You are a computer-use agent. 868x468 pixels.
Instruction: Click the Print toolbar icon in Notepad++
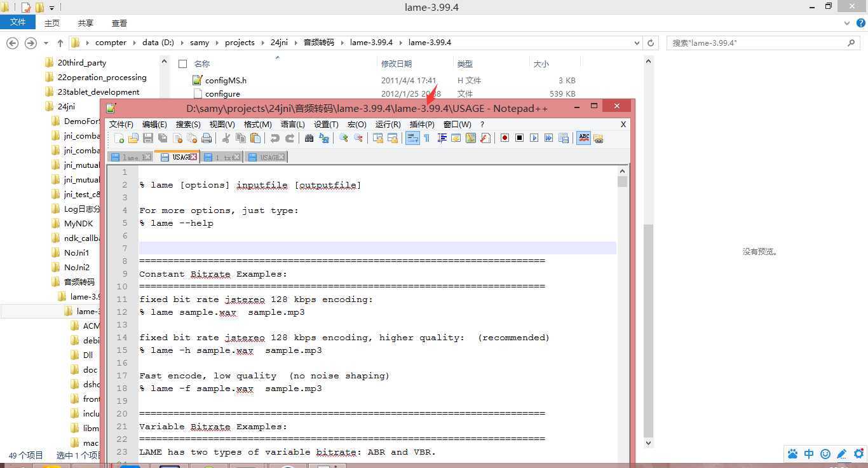(207, 138)
